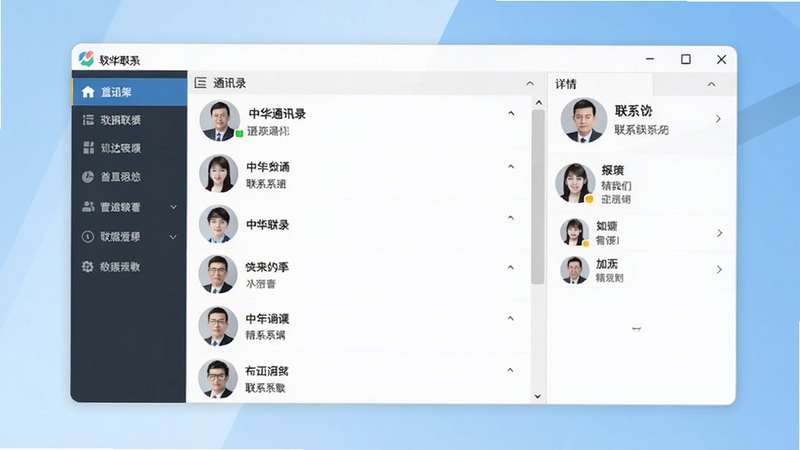Screen dimensions: 800x450
Task: Click the list icon beside 通讯录 header
Action: pyautogui.click(x=201, y=83)
